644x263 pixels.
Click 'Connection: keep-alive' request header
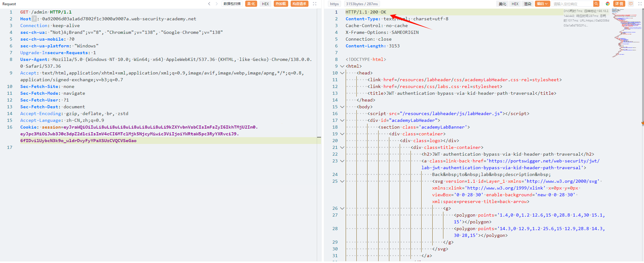pyautogui.click(x=50, y=26)
